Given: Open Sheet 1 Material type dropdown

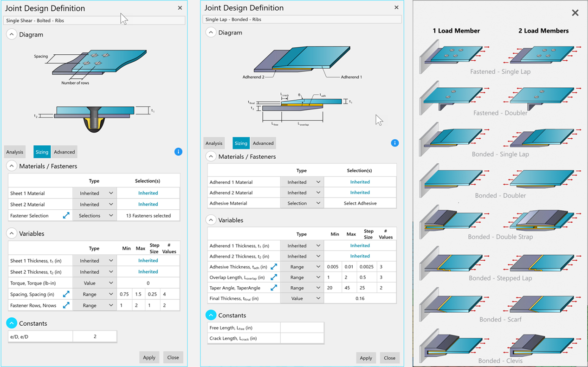Looking at the screenshot, I should 95,193.
